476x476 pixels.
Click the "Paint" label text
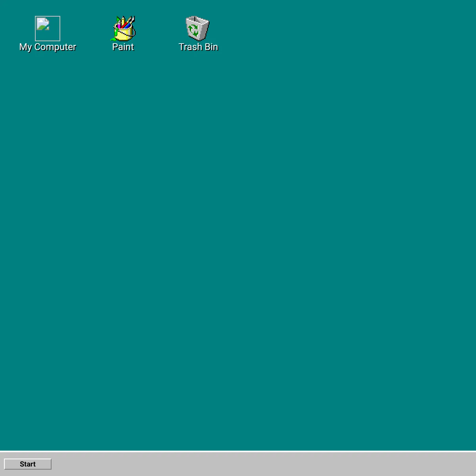pyautogui.click(x=123, y=47)
